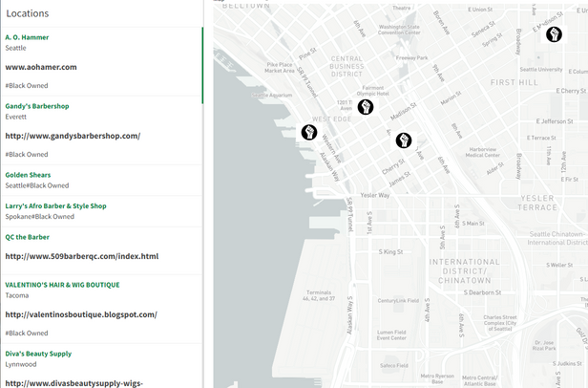The width and height of the screenshot is (588, 388).
Task: Visit the valentinosboutique.blogspot.com link
Action: pyautogui.click(x=81, y=314)
